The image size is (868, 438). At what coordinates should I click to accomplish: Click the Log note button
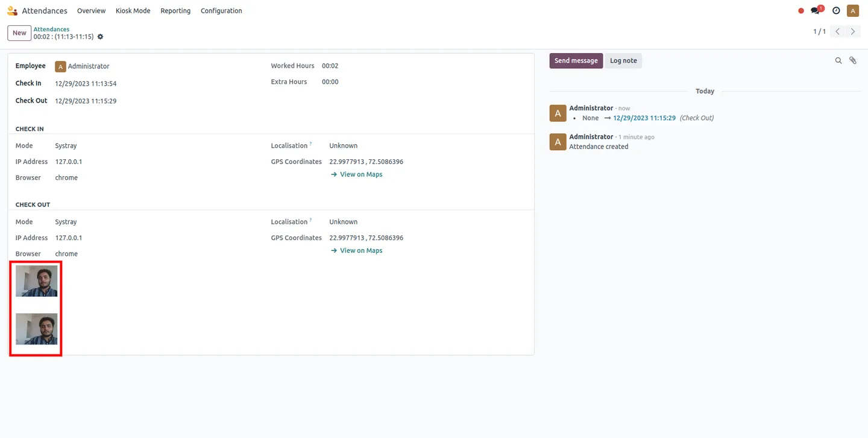pos(623,60)
